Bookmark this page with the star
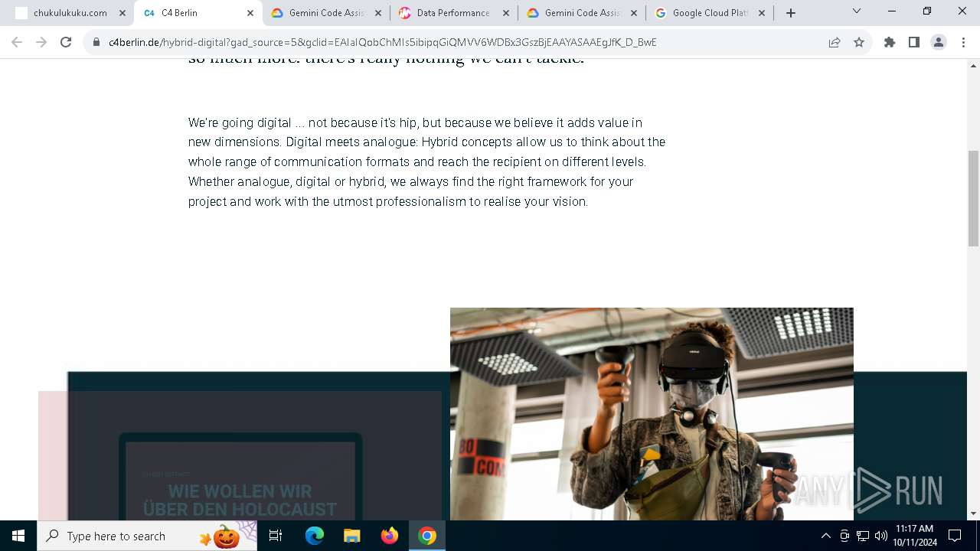The width and height of the screenshot is (980, 551). 859,42
